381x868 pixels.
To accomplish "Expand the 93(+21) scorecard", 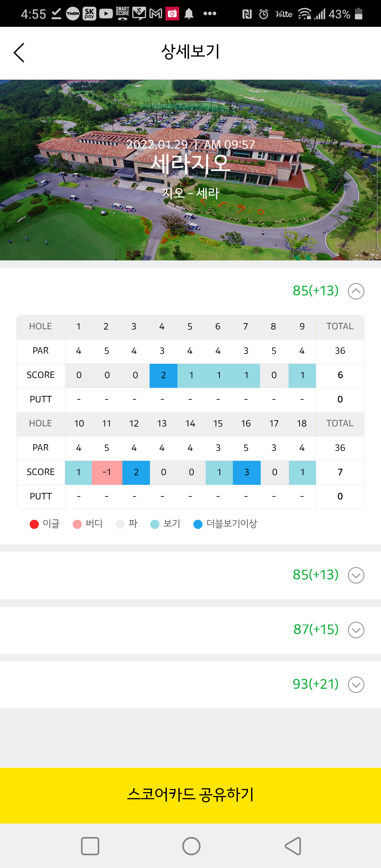I will 356,685.
